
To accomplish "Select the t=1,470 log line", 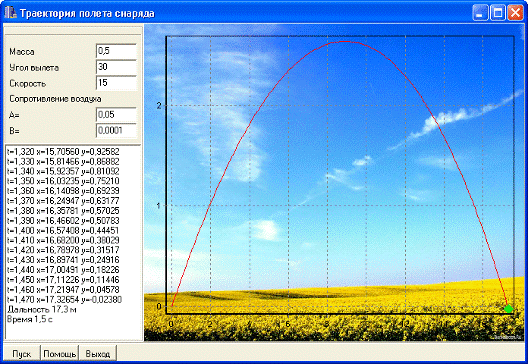I will [x=64, y=299].
